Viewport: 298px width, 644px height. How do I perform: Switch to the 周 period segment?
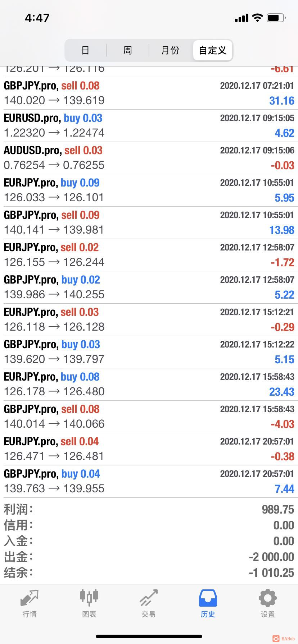pos(128,50)
